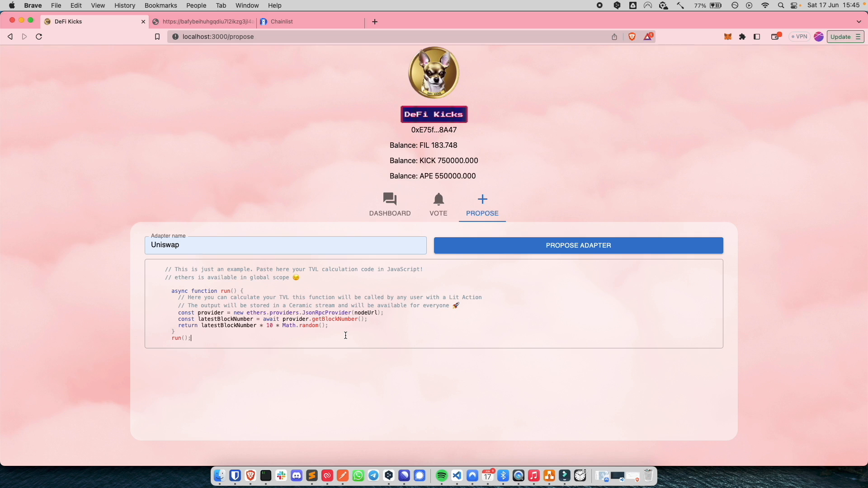Click the Wi-Fi status icon
Viewport: 868px width, 488px height.
click(x=765, y=5)
